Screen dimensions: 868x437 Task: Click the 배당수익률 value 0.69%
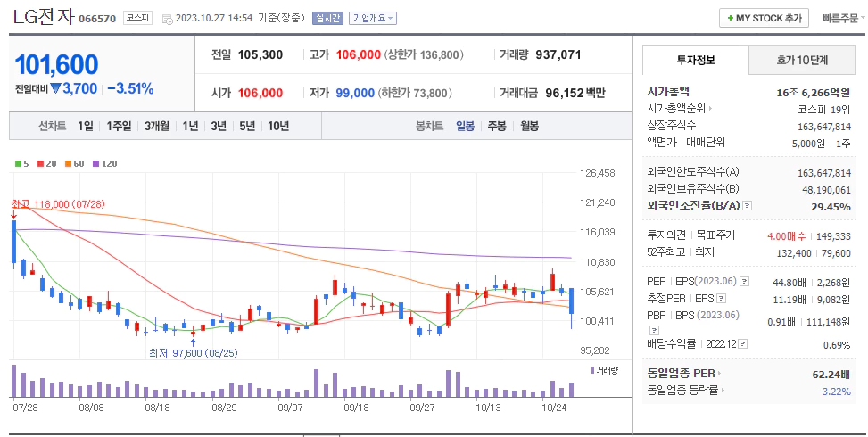837,345
